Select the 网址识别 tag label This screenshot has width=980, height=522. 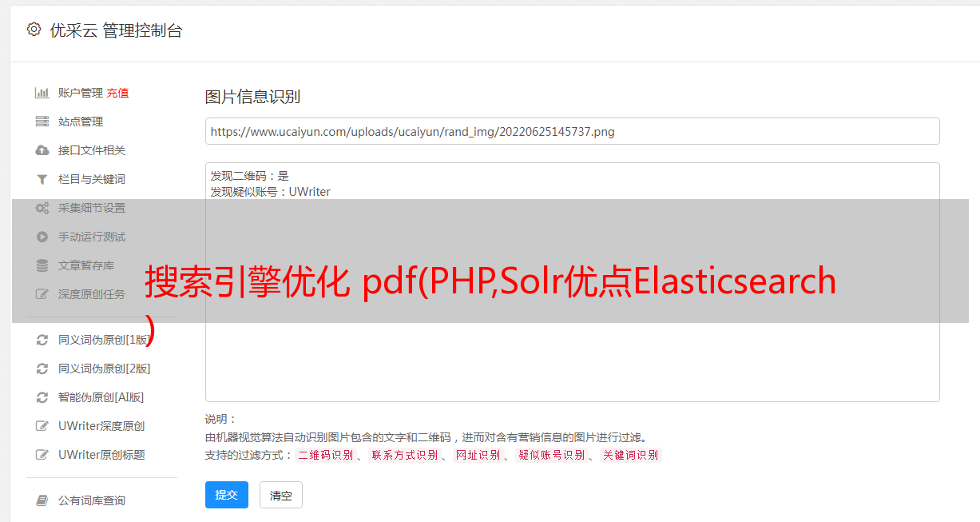pyautogui.click(x=478, y=455)
